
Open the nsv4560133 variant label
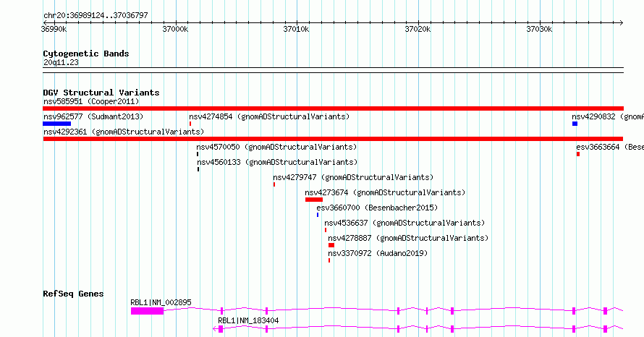point(277,162)
